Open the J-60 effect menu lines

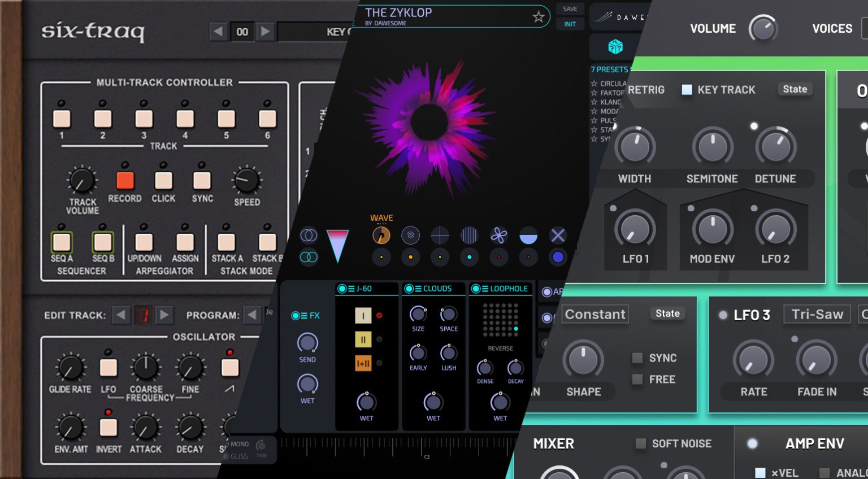tap(351, 289)
